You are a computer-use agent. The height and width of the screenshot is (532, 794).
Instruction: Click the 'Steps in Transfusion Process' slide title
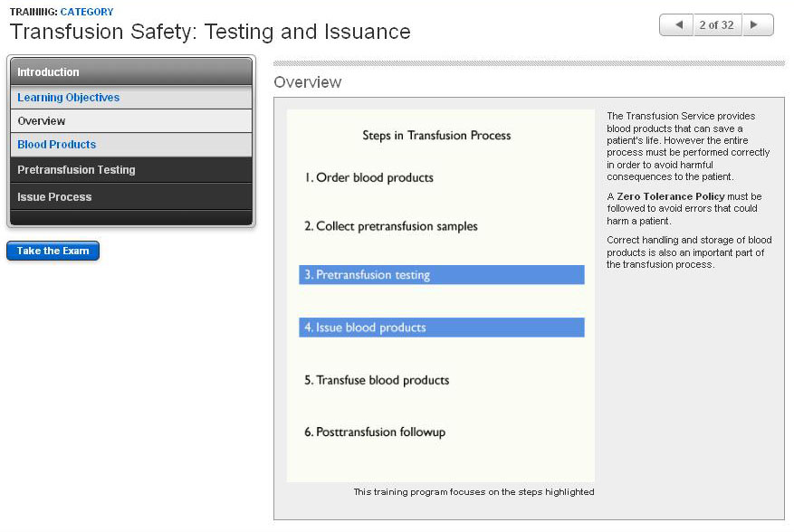click(436, 136)
